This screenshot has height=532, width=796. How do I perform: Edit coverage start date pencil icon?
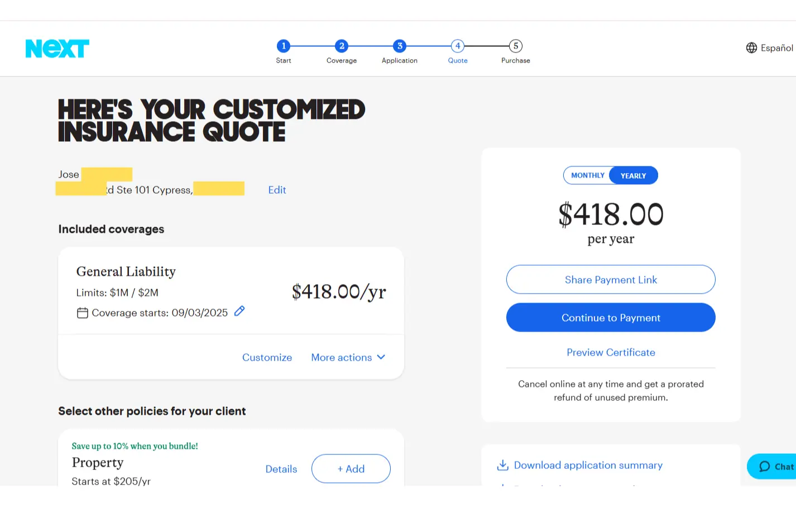click(x=239, y=311)
